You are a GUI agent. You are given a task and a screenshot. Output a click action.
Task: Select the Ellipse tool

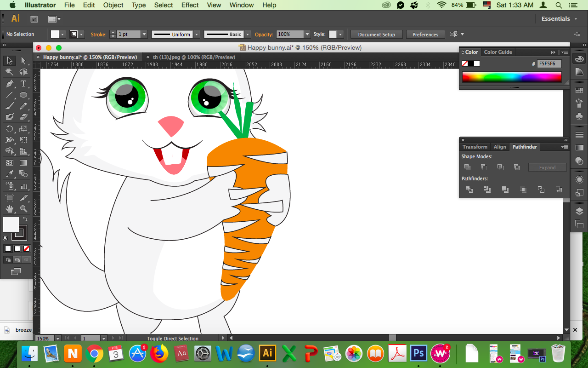tap(23, 95)
